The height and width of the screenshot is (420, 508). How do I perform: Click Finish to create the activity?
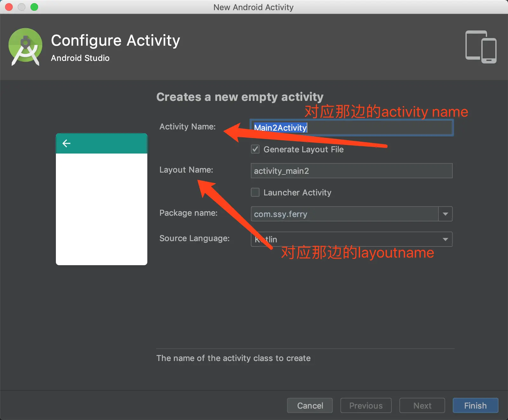[x=475, y=405]
